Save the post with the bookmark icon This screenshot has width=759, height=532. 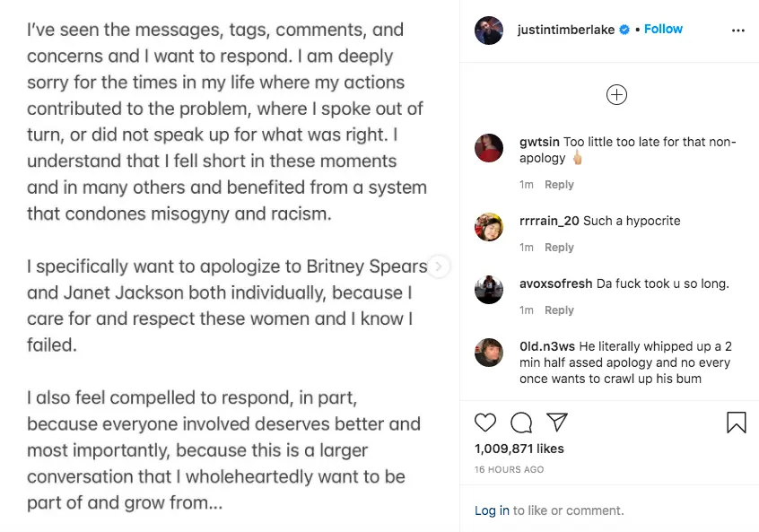pos(736,423)
